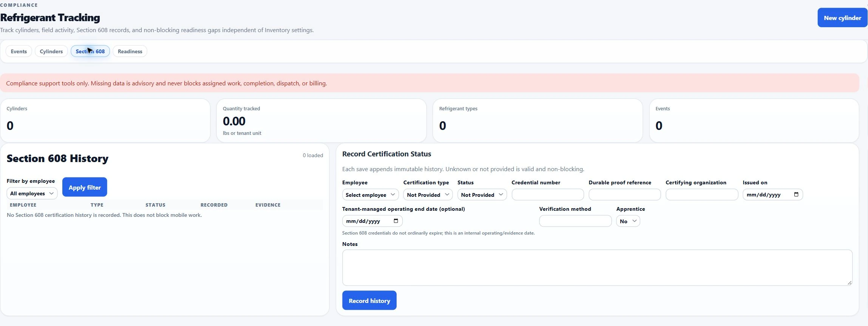Click the RECORDED column header
The image size is (868, 326).
tap(214, 205)
